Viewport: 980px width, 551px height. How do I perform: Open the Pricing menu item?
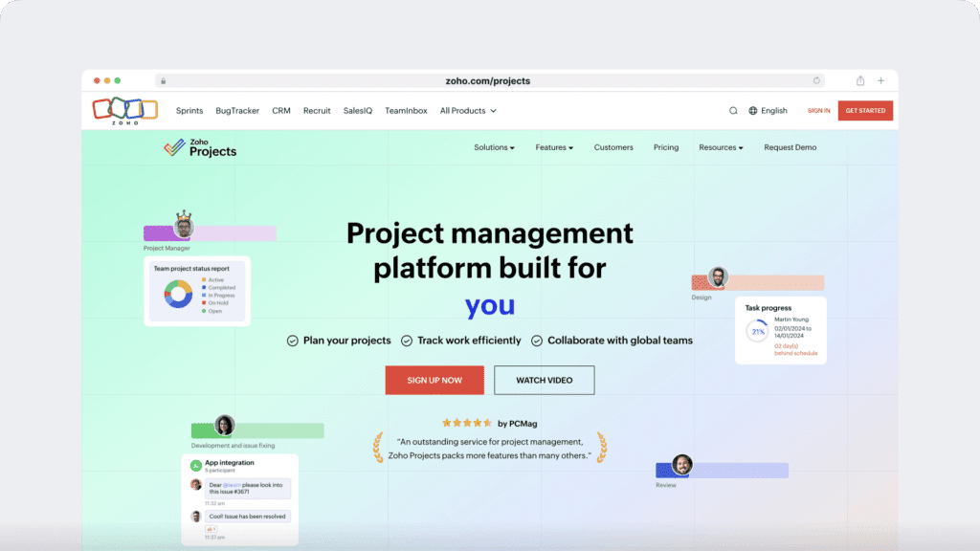coord(666,146)
